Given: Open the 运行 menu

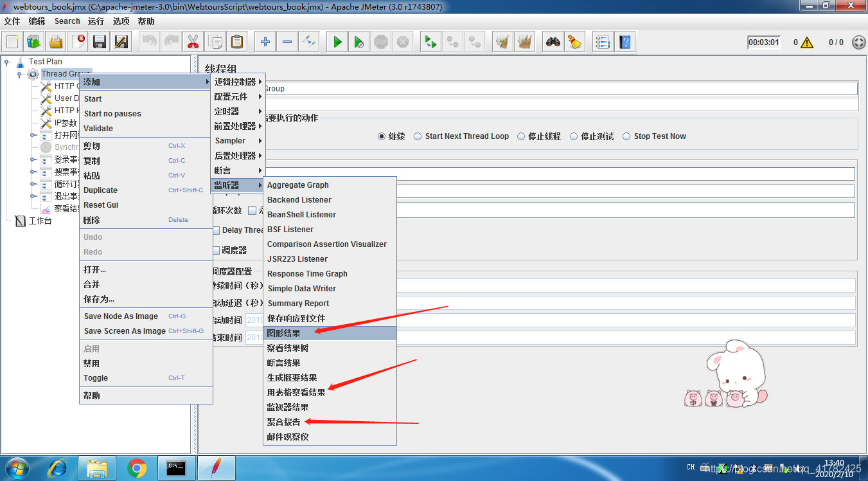Looking at the screenshot, I should tap(96, 21).
